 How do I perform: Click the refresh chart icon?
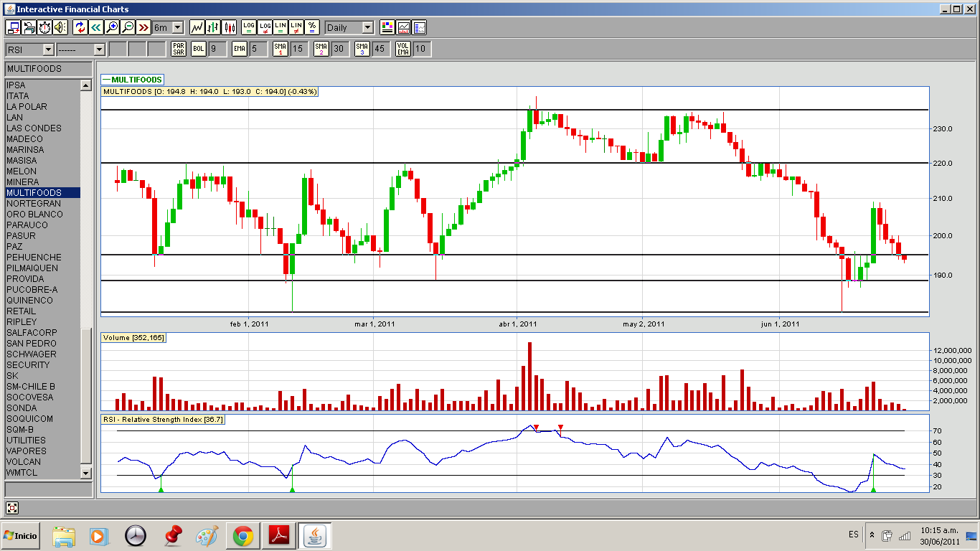click(80, 27)
